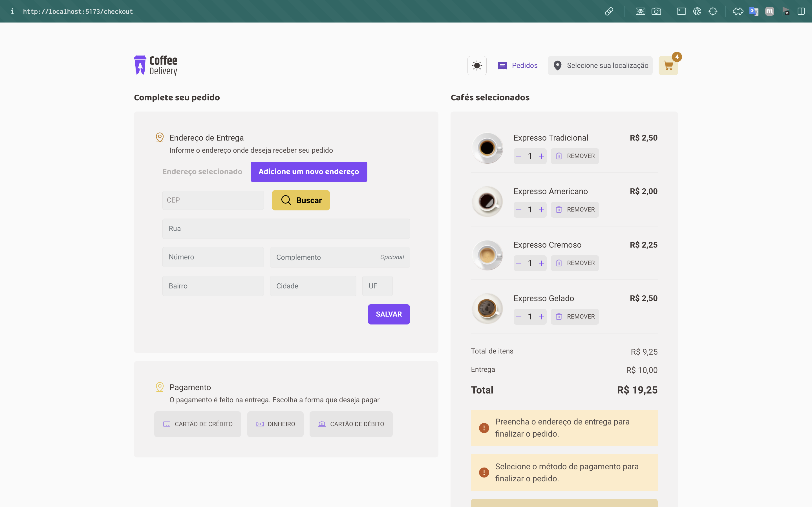This screenshot has height=507, width=812.
Task: Toggle the light/dark theme sun icon
Action: tap(477, 65)
